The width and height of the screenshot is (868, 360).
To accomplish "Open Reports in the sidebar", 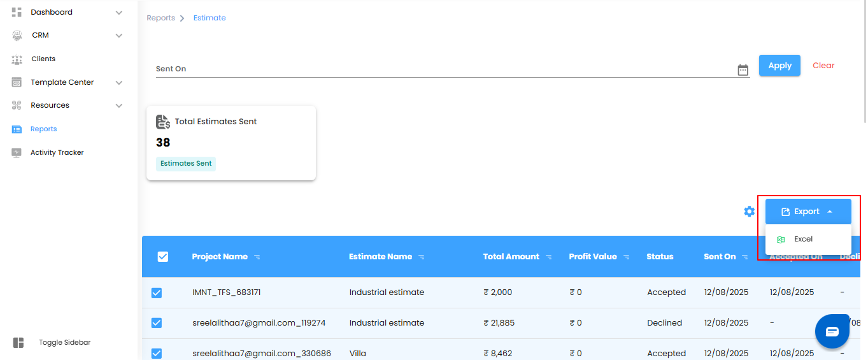I will click(44, 129).
